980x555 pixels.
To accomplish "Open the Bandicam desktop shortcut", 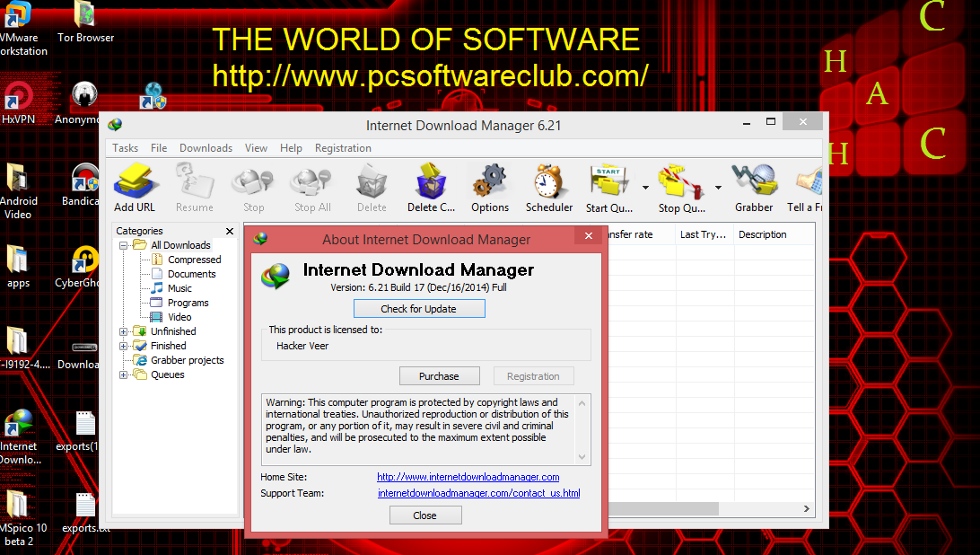I will (x=83, y=185).
